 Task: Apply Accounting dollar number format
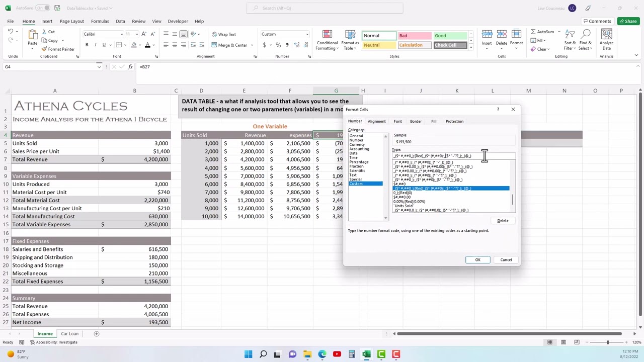click(264, 45)
